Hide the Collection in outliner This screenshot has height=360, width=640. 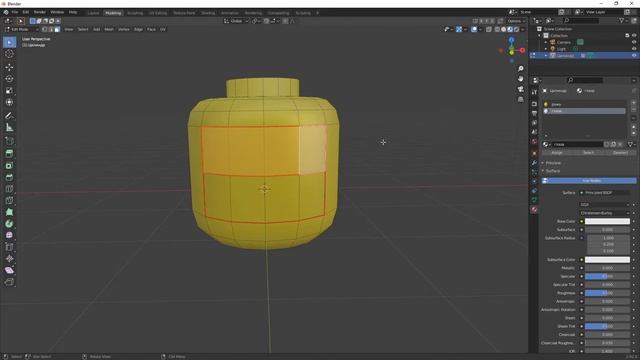click(x=634, y=36)
